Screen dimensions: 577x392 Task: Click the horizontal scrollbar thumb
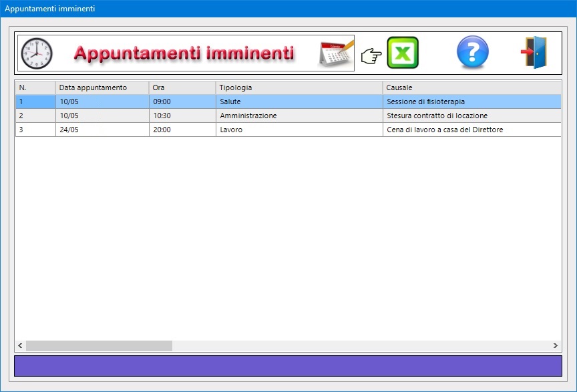(99, 346)
